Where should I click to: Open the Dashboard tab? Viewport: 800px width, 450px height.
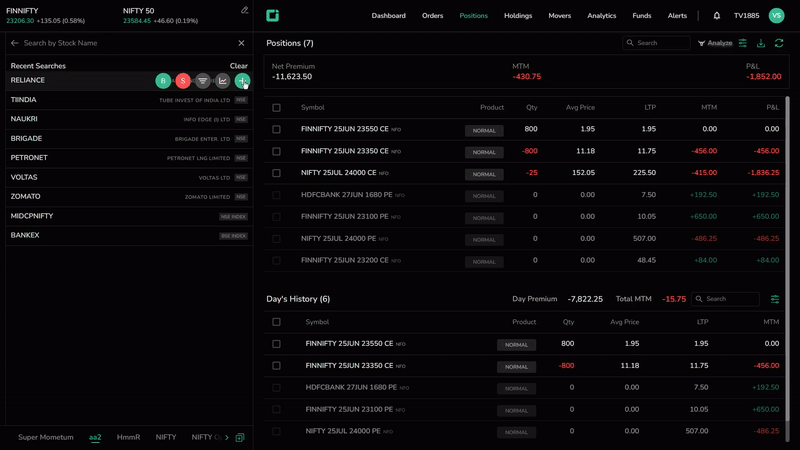388,16
